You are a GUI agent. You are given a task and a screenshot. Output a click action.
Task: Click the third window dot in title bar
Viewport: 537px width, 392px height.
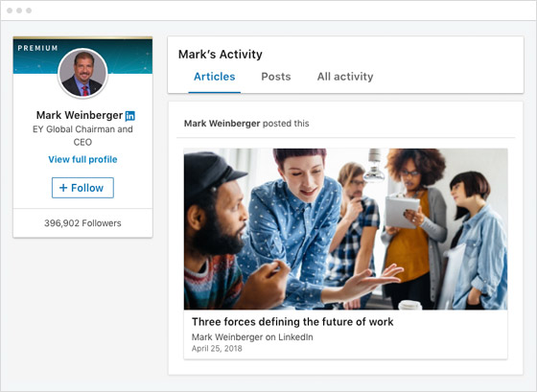click(x=29, y=11)
